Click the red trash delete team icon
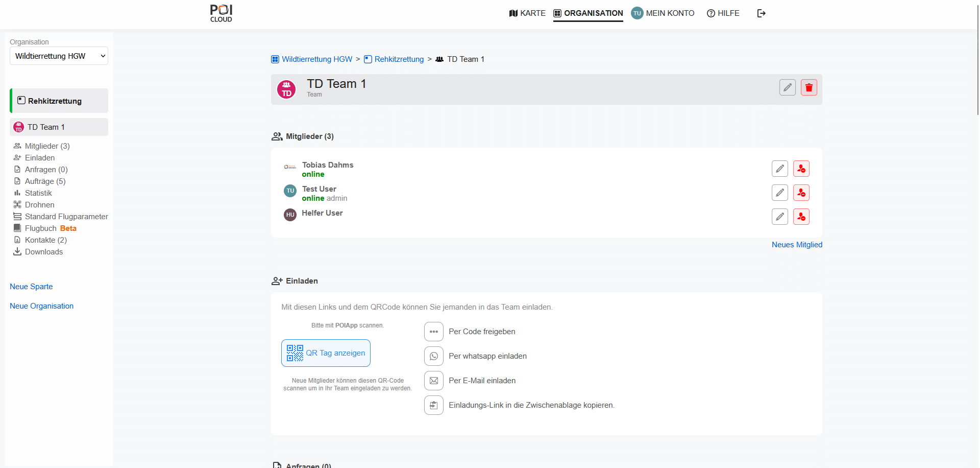 (x=809, y=88)
